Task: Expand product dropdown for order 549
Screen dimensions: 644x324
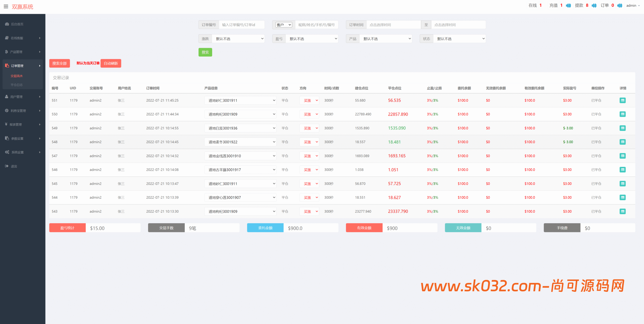Action: tap(240, 128)
